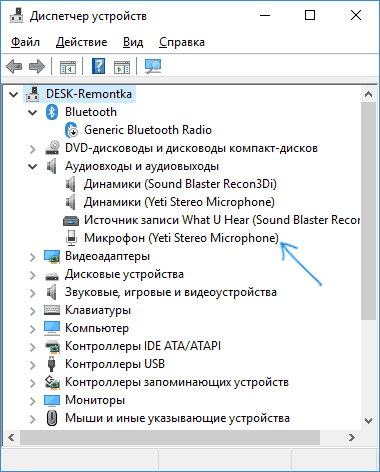The height and width of the screenshot is (472, 380).
Task: Select Динамики (Yeti Stereo Microphone) label
Action: [179, 202]
